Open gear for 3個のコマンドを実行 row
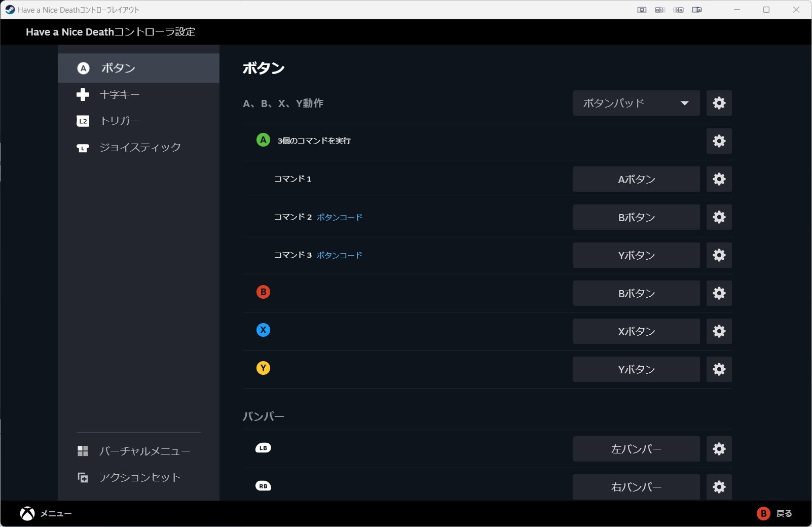 tap(719, 141)
